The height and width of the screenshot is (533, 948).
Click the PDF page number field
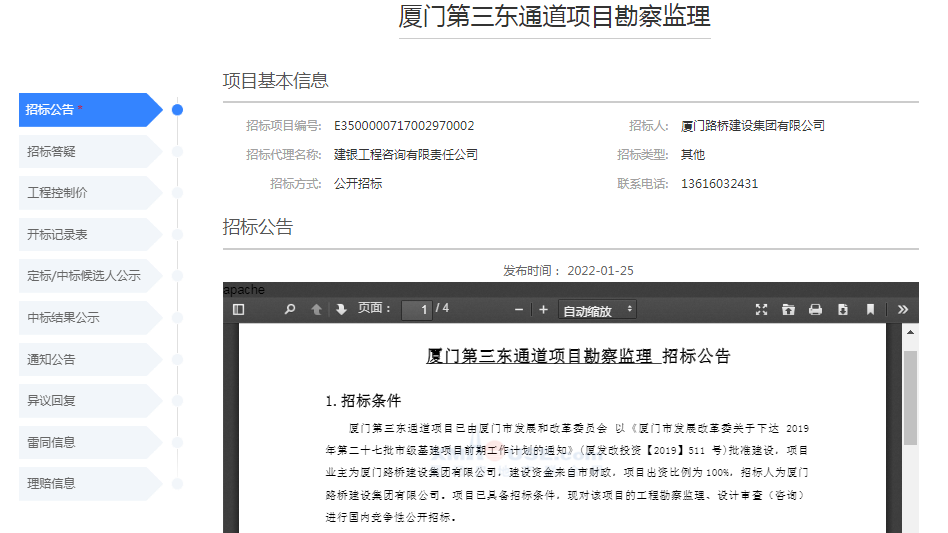pos(416,310)
